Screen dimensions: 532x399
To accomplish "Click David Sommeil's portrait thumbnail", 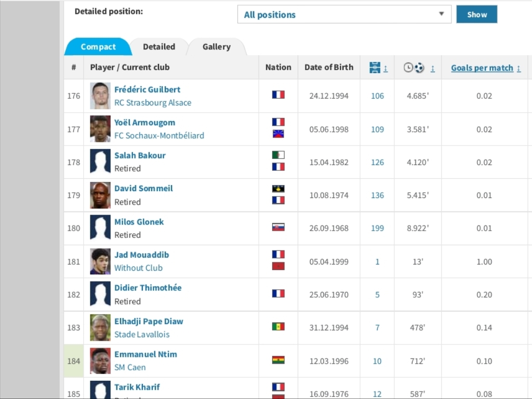I will pyautogui.click(x=100, y=195).
